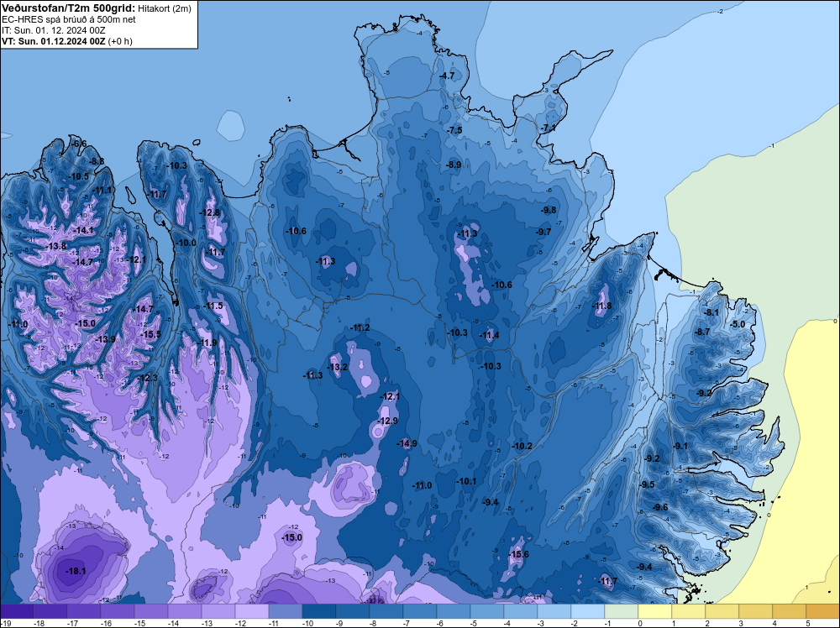Select the -15.6 temperature reading
This screenshot has height=628, width=840.
(x=518, y=554)
